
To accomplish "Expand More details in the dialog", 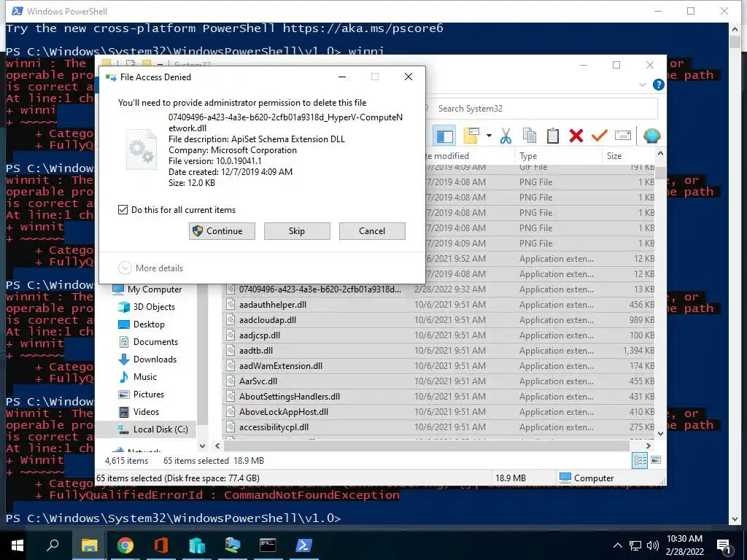I will [150, 268].
